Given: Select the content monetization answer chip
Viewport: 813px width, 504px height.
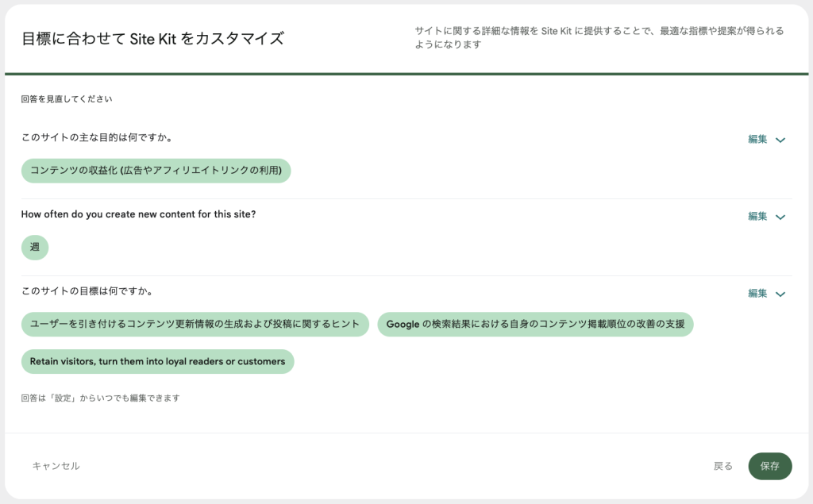Looking at the screenshot, I should tap(156, 171).
